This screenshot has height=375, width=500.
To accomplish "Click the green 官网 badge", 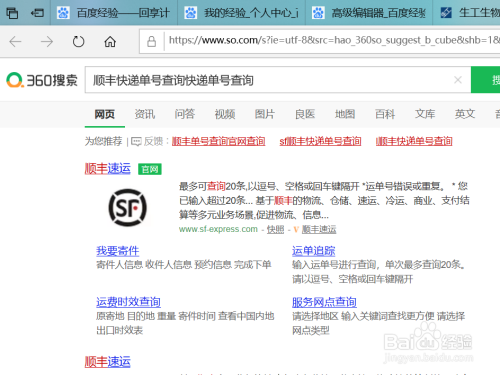I will point(150,169).
